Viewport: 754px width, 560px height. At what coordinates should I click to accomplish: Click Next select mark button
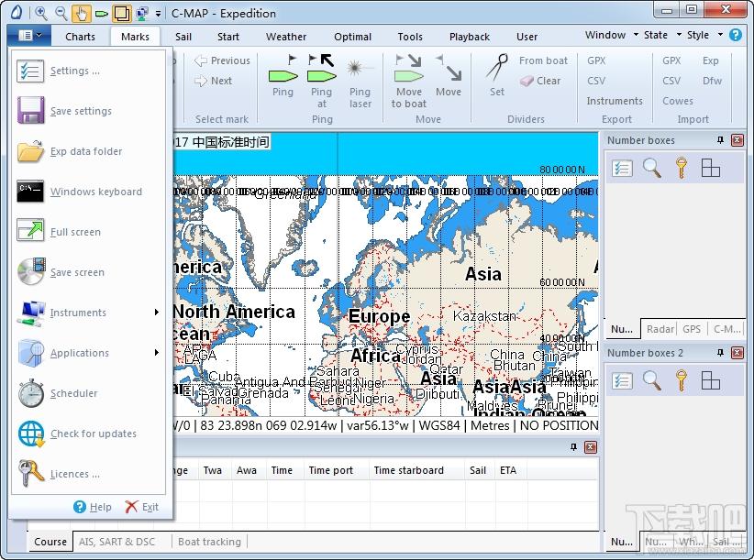pyautogui.click(x=214, y=81)
